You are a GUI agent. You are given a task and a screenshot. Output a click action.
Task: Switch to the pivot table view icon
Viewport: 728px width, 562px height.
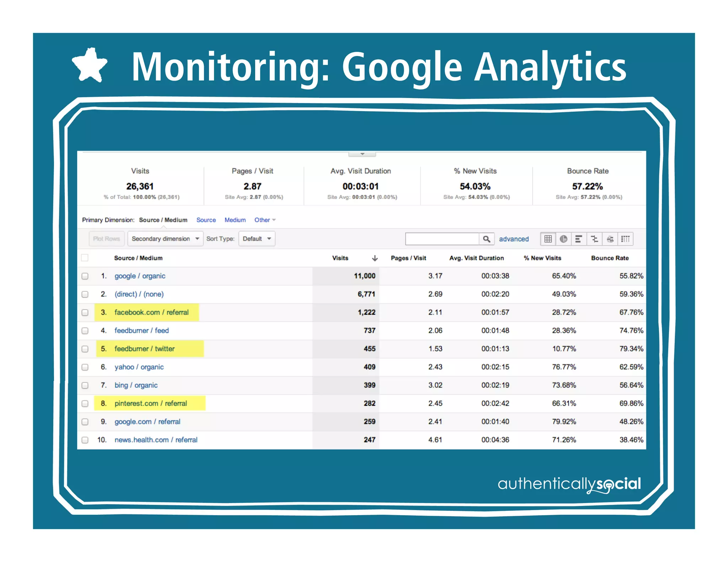(625, 239)
